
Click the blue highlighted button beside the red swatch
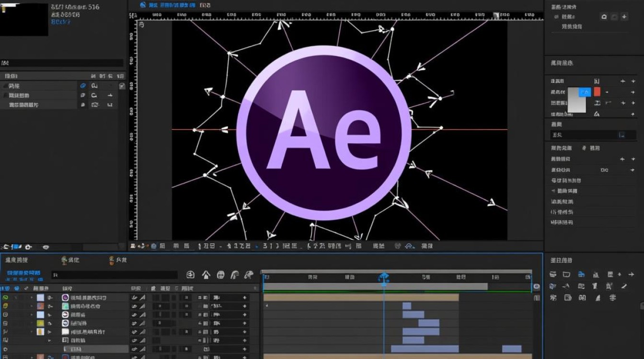click(585, 92)
